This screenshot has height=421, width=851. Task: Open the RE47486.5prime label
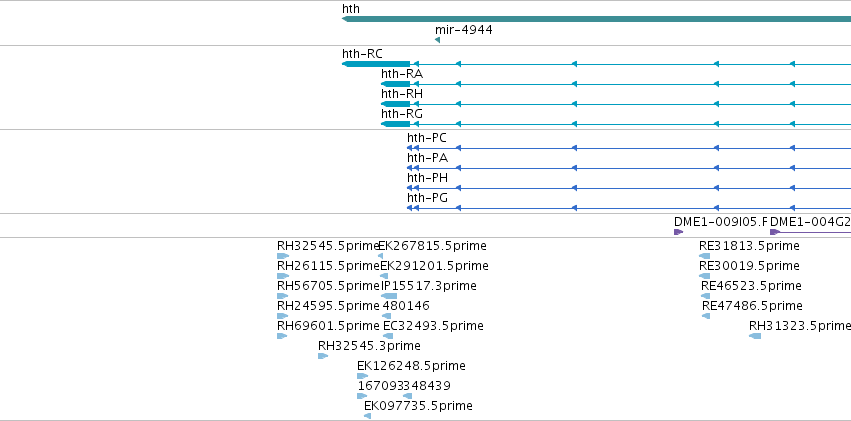click(x=752, y=306)
